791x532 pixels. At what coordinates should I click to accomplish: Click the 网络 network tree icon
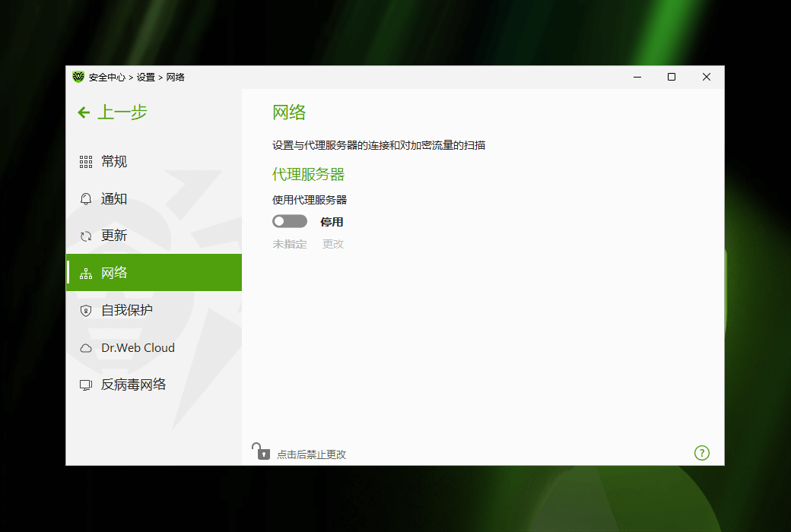(86, 274)
